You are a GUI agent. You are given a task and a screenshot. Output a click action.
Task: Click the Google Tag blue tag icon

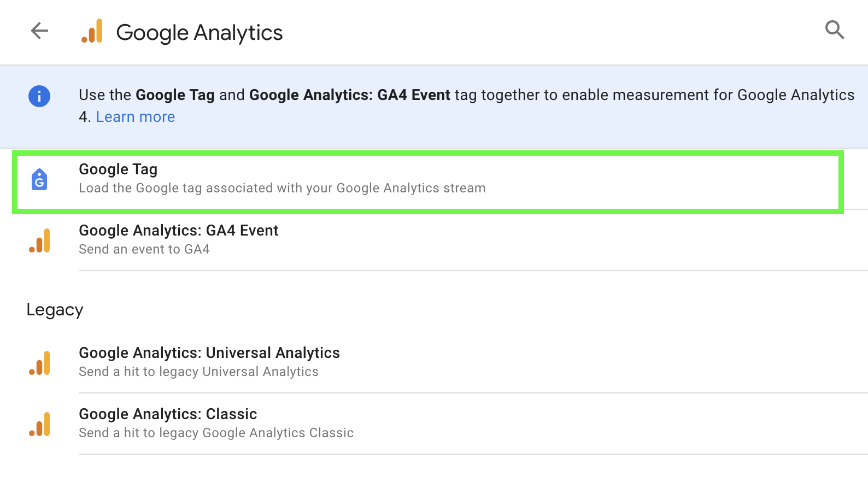(x=39, y=179)
